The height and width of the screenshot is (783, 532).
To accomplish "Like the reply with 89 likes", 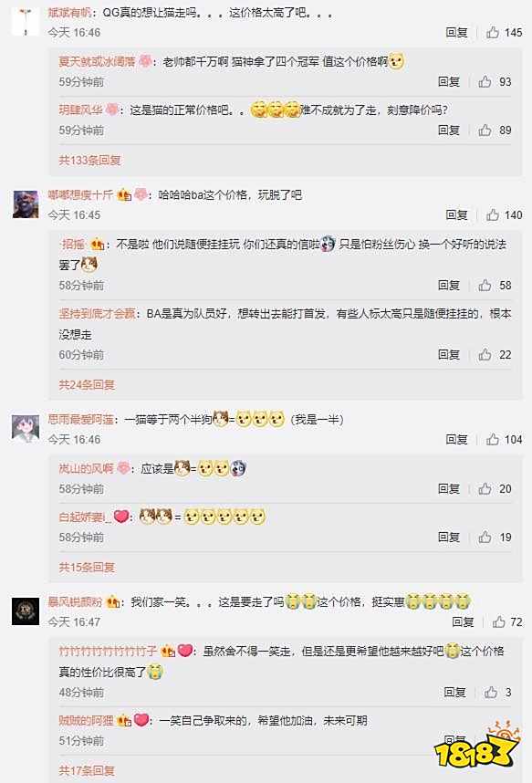I will [x=485, y=130].
